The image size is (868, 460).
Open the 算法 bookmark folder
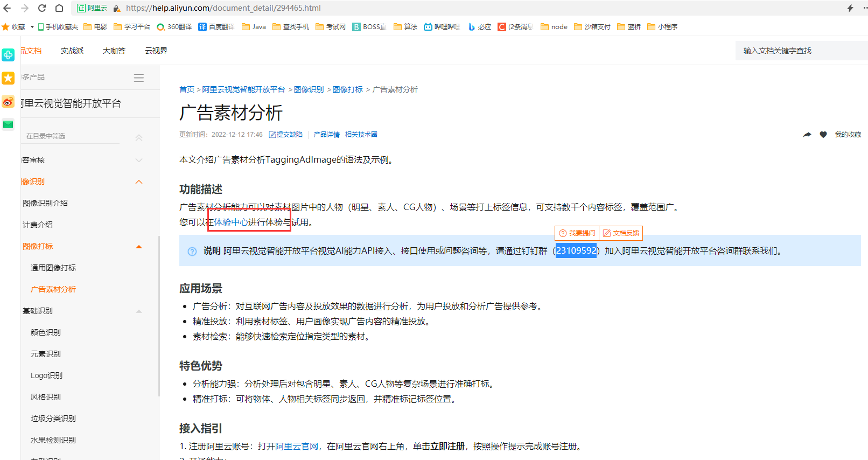405,26
